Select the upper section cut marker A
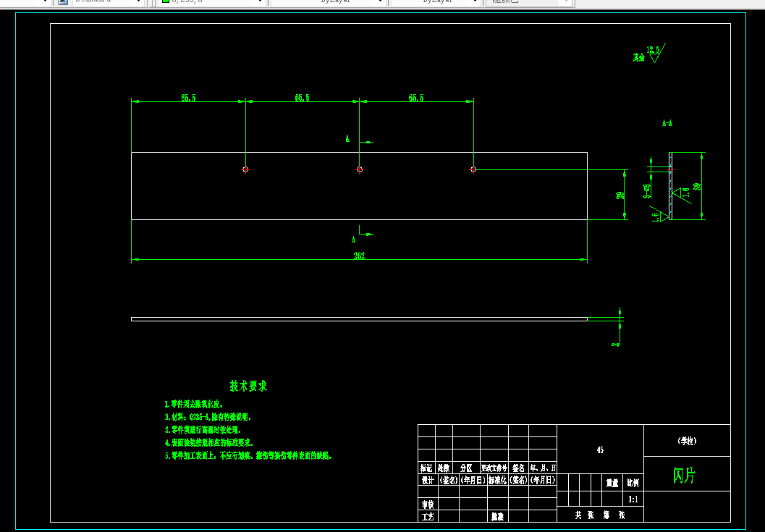Image resolution: width=765 pixels, height=532 pixels. click(348, 140)
